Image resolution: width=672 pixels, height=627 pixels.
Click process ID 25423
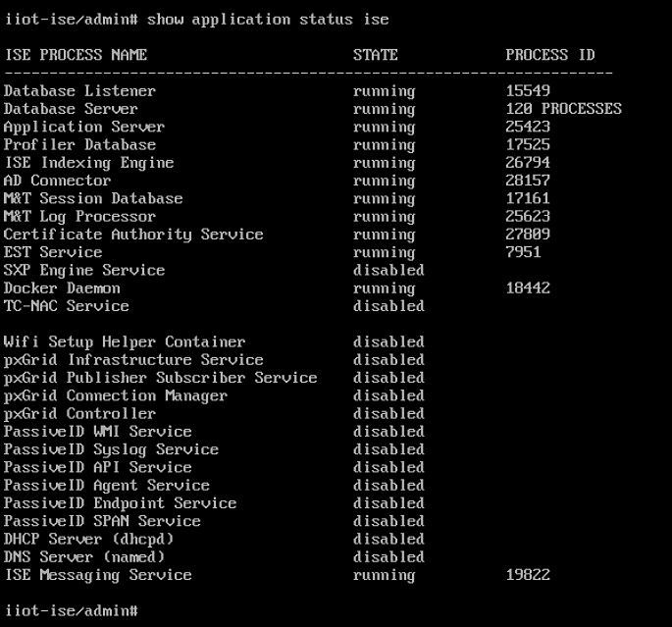coord(528,127)
